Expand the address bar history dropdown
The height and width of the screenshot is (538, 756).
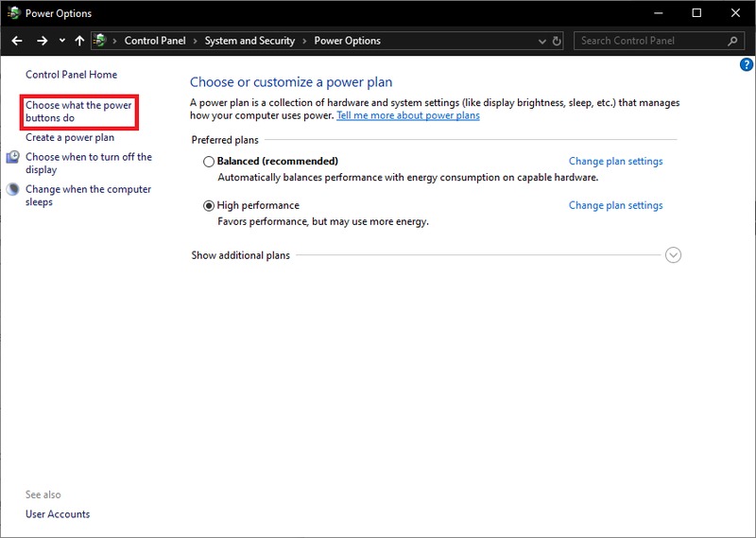541,42
